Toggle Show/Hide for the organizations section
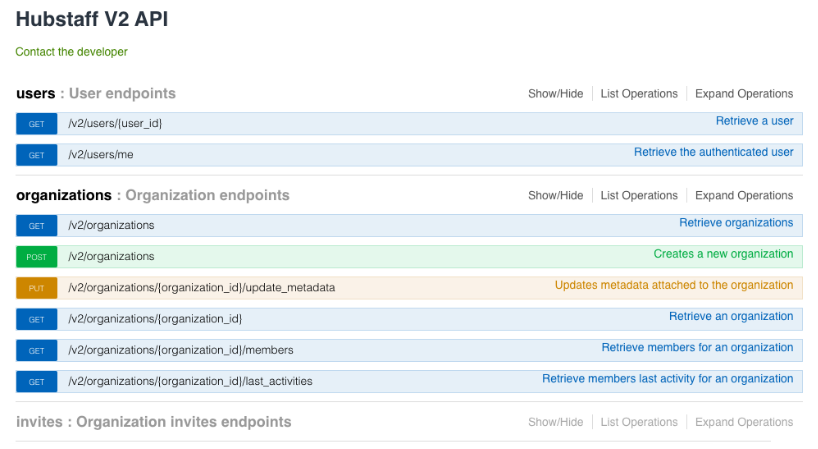 point(555,196)
